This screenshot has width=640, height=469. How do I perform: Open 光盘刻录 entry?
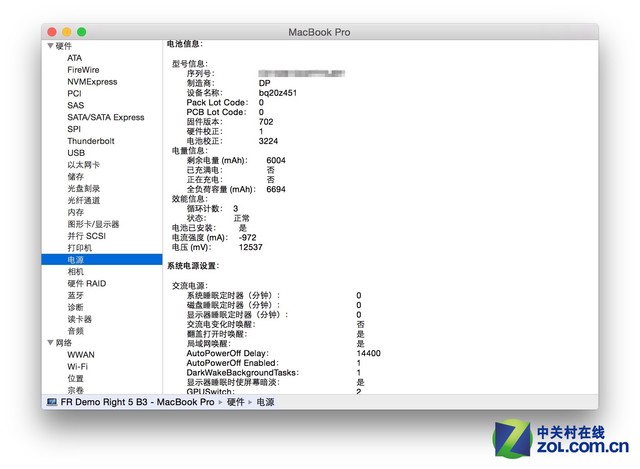(84, 188)
